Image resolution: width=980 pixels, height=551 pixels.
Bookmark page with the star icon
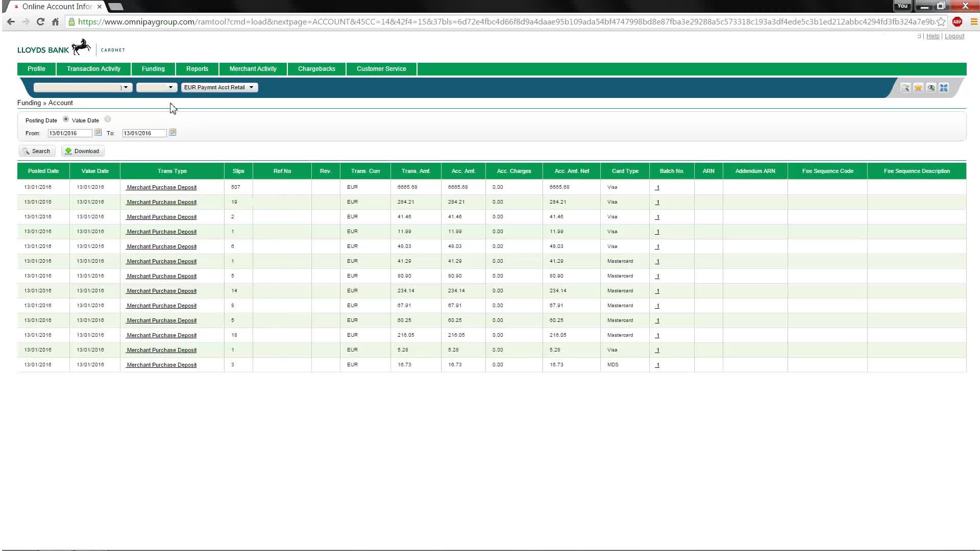tap(941, 22)
